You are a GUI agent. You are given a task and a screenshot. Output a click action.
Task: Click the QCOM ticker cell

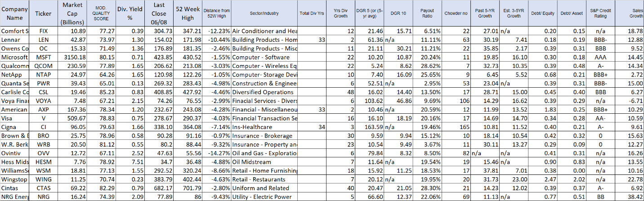coord(44,66)
